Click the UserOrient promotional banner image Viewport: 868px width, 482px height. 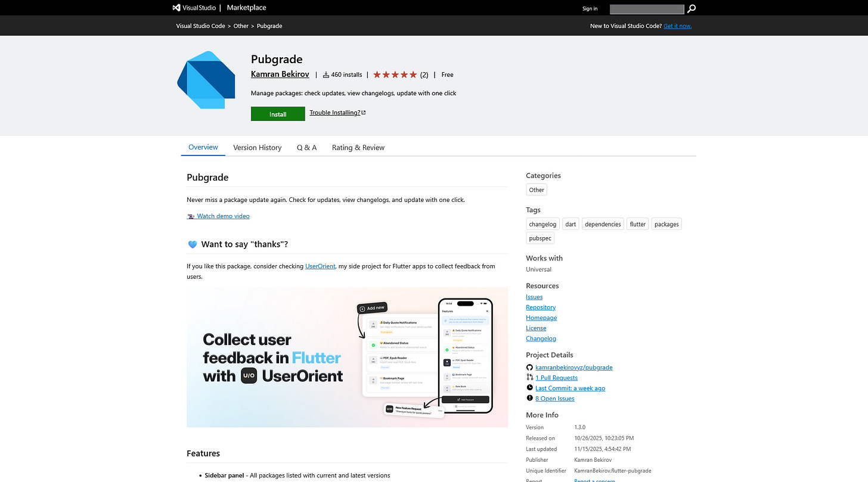347,357
